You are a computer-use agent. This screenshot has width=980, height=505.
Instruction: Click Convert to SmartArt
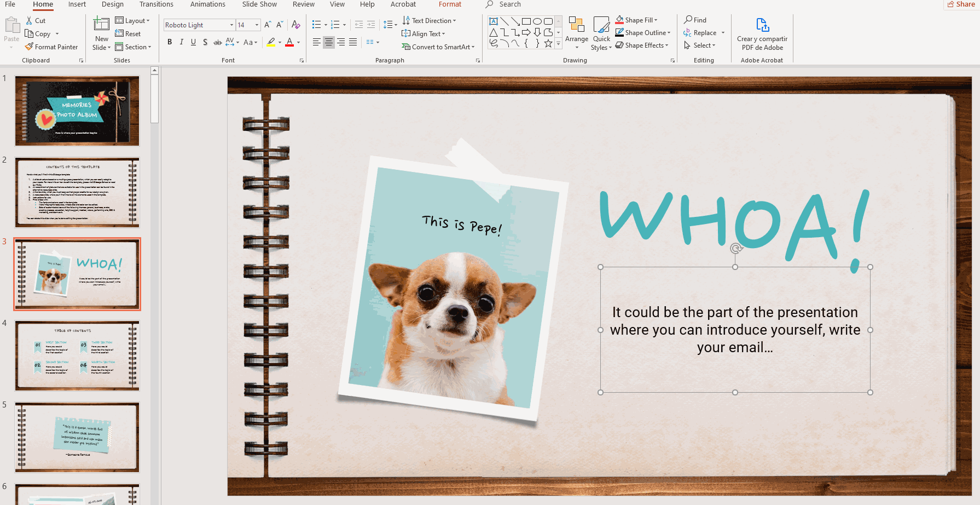coord(438,47)
